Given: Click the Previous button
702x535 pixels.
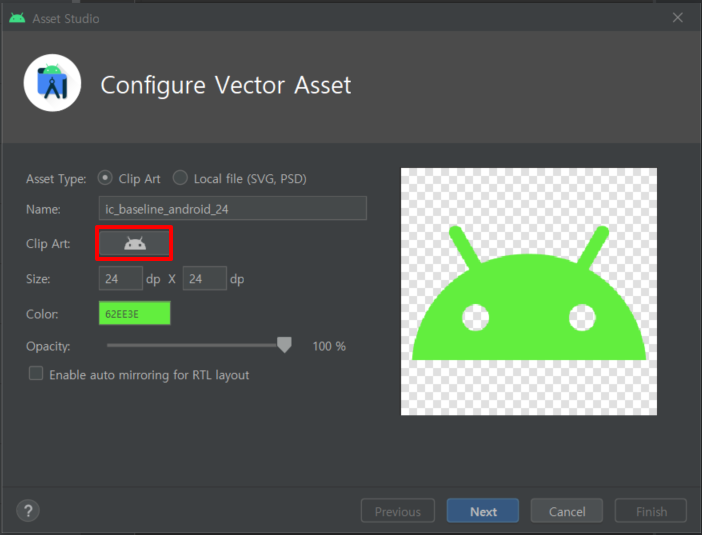Looking at the screenshot, I should click(398, 511).
